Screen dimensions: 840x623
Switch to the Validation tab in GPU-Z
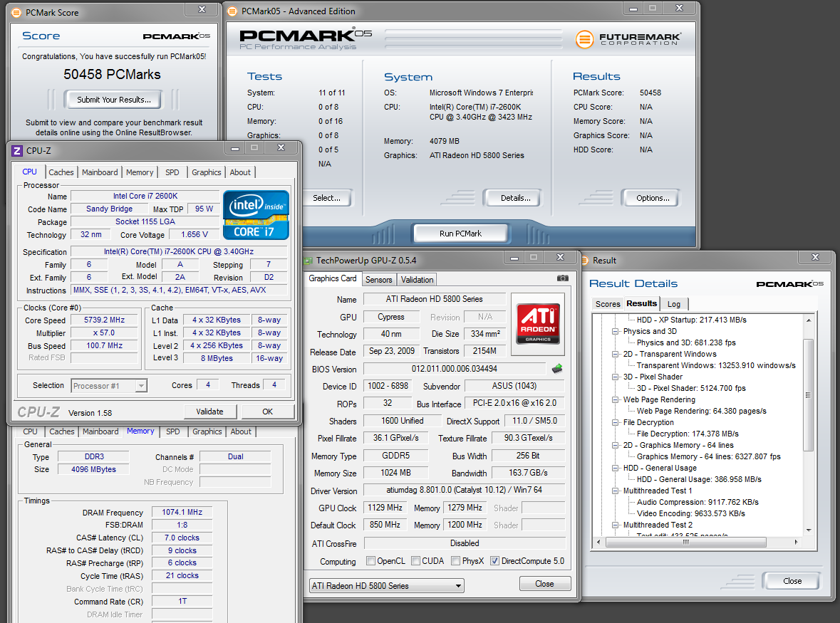[x=417, y=279]
